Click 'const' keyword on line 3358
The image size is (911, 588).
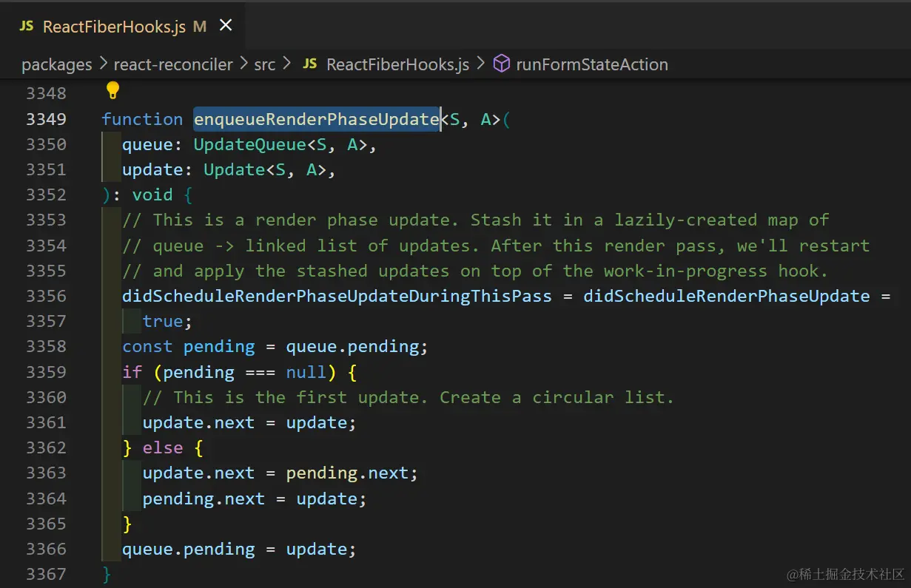click(x=147, y=346)
